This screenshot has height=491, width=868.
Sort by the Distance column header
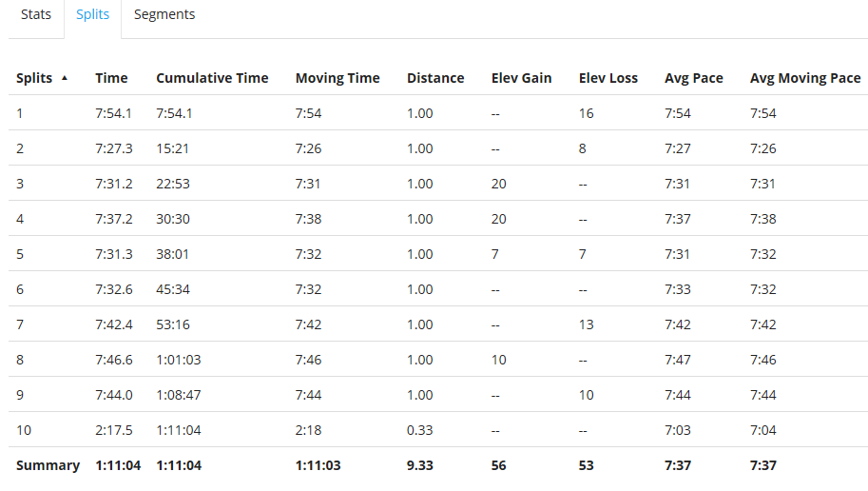point(435,78)
